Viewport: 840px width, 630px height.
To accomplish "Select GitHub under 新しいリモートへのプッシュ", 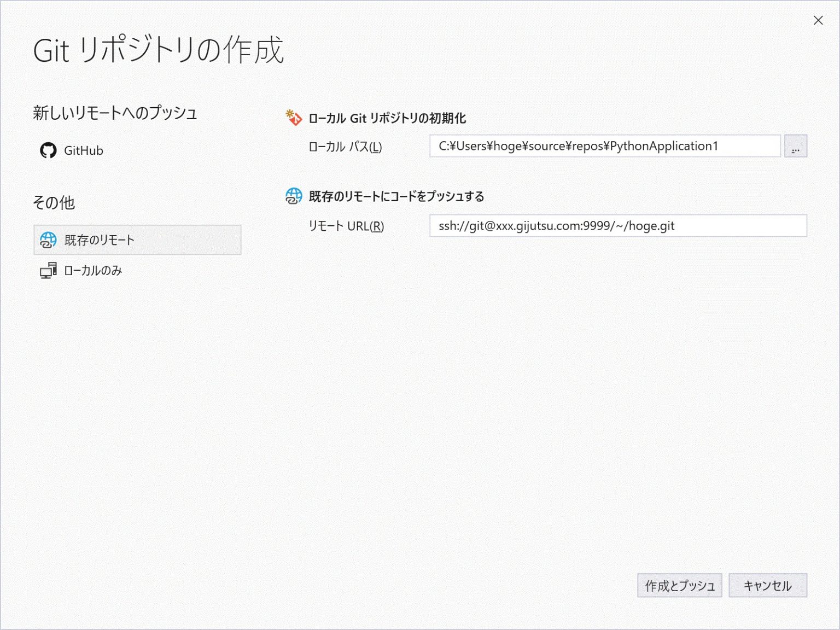I will (x=84, y=150).
